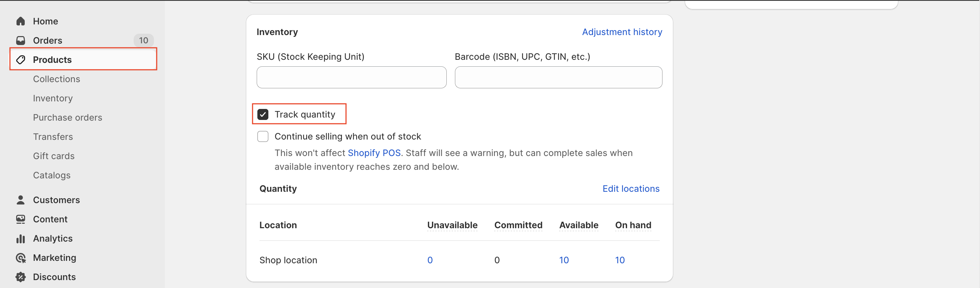Click the Orders inbox icon
The image size is (980, 288).
21,40
